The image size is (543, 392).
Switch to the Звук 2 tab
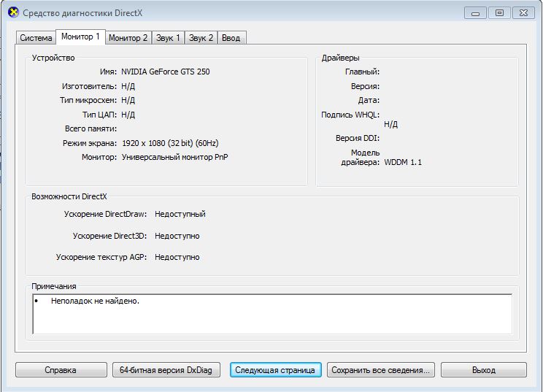(x=201, y=38)
